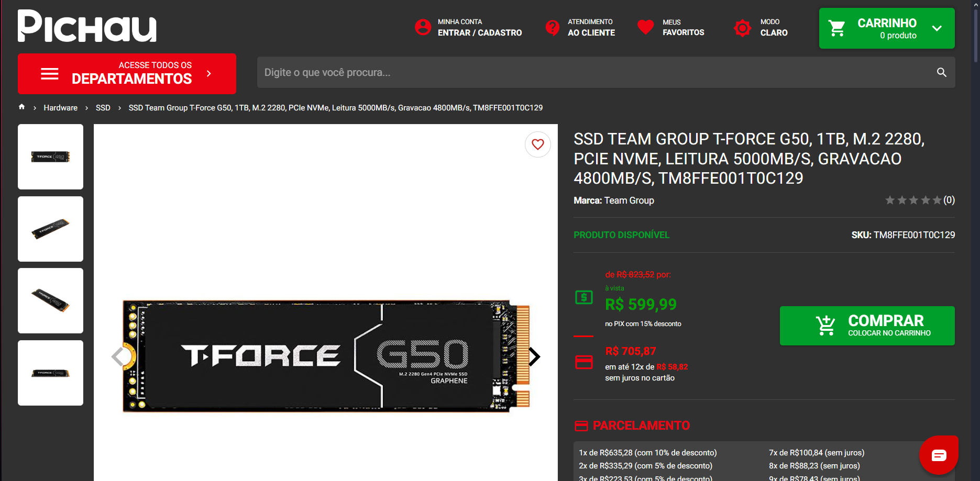Click Produto Disponível status text
The image size is (980, 481).
tap(621, 235)
